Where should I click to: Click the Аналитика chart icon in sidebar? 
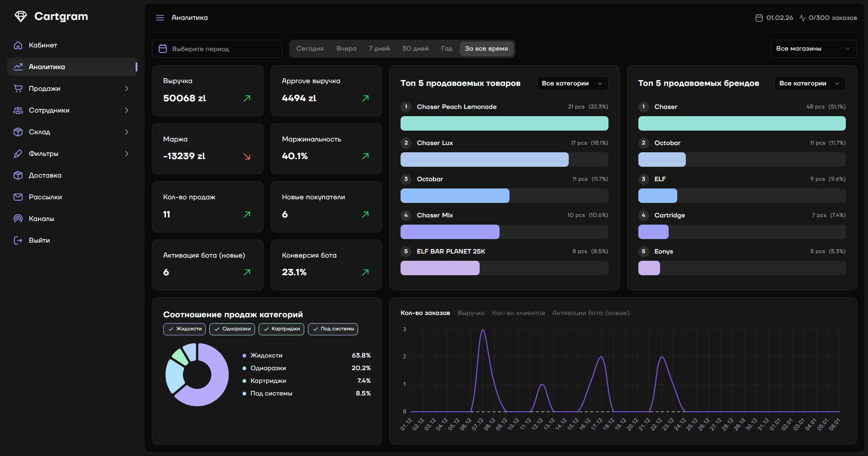(x=18, y=67)
